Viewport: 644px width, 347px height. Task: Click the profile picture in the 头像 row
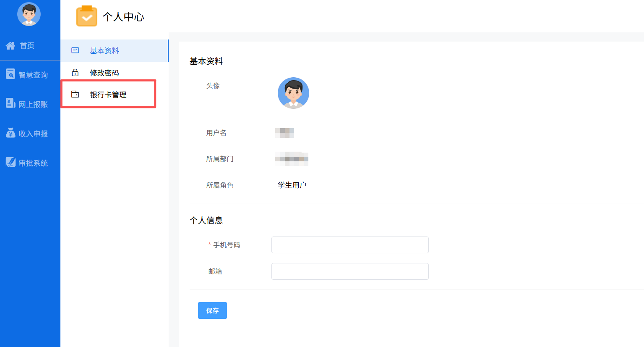point(293,93)
